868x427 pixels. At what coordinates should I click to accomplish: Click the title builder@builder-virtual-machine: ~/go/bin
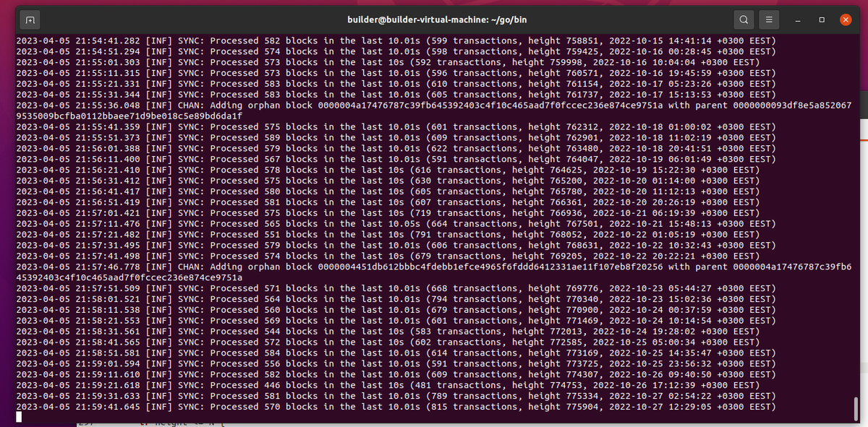[436, 20]
